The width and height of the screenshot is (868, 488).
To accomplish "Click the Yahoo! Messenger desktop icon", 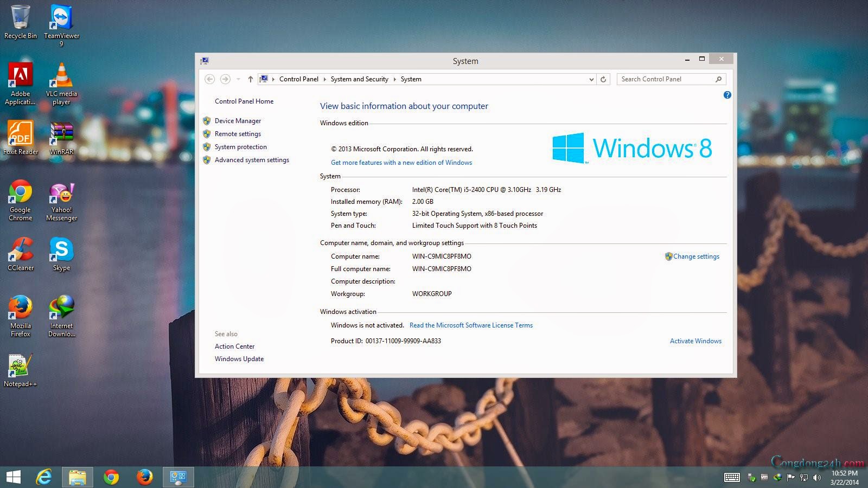I will click(x=61, y=200).
